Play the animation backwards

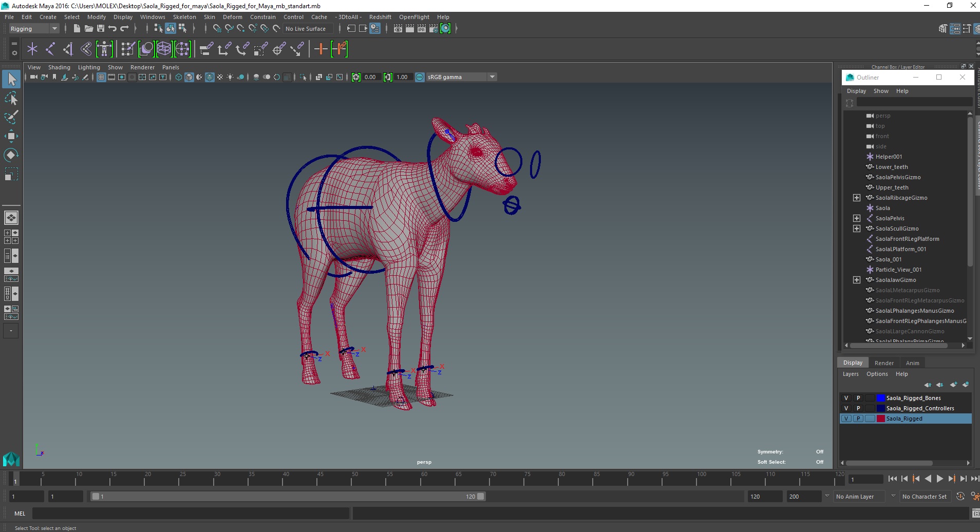click(928, 479)
